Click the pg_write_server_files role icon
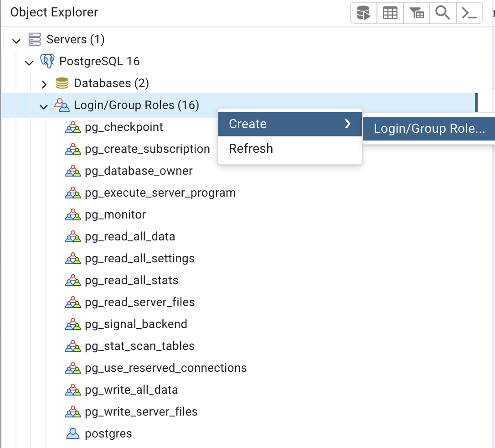The width and height of the screenshot is (495, 448). 73,412
